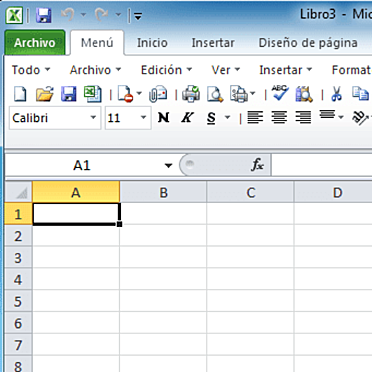Click the Research binoculars book icon

pyautogui.click(x=304, y=94)
